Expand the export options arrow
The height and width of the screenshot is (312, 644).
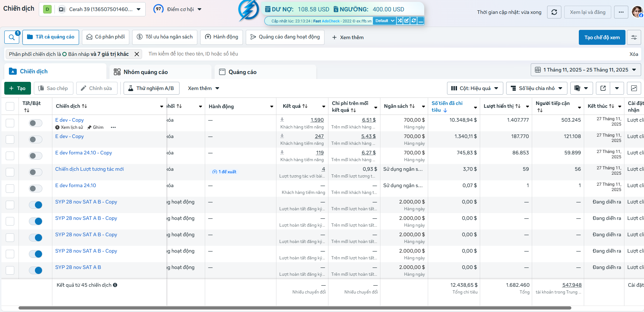tap(617, 88)
